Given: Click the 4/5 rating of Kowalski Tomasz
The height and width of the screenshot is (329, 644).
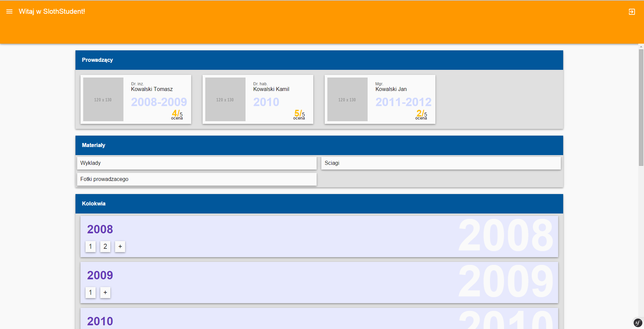Looking at the screenshot, I should [x=177, y=114].
